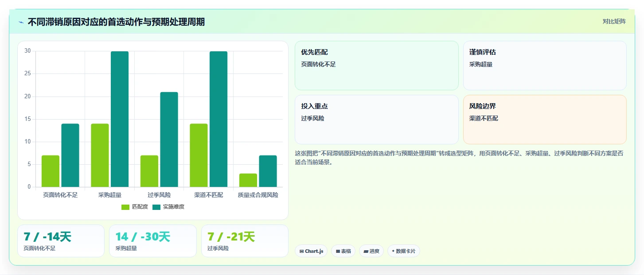Click the 质量或合规风险 实施难度 bar

pyautogui.click(x=268, y=171)
